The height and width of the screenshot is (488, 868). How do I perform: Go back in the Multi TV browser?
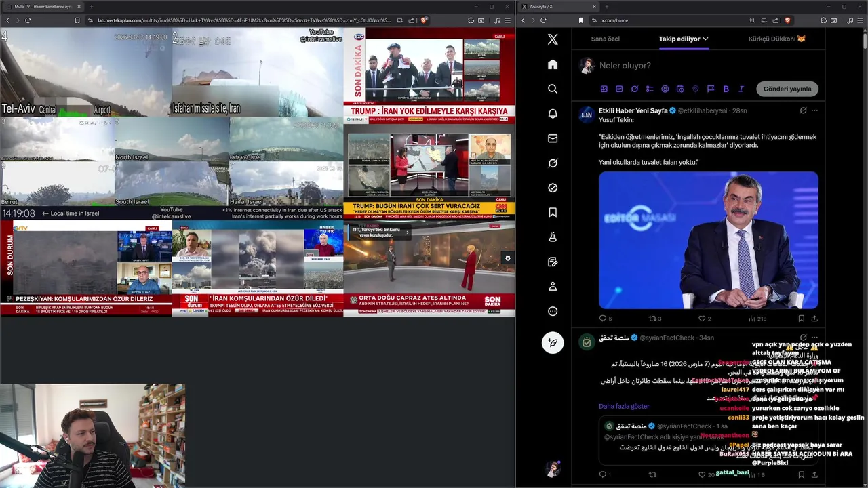(x=7, y=20)
